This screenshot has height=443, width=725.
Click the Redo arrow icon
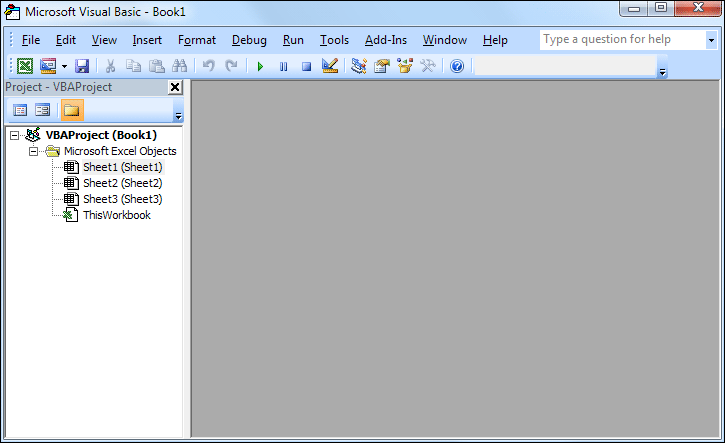pos(231,66)
